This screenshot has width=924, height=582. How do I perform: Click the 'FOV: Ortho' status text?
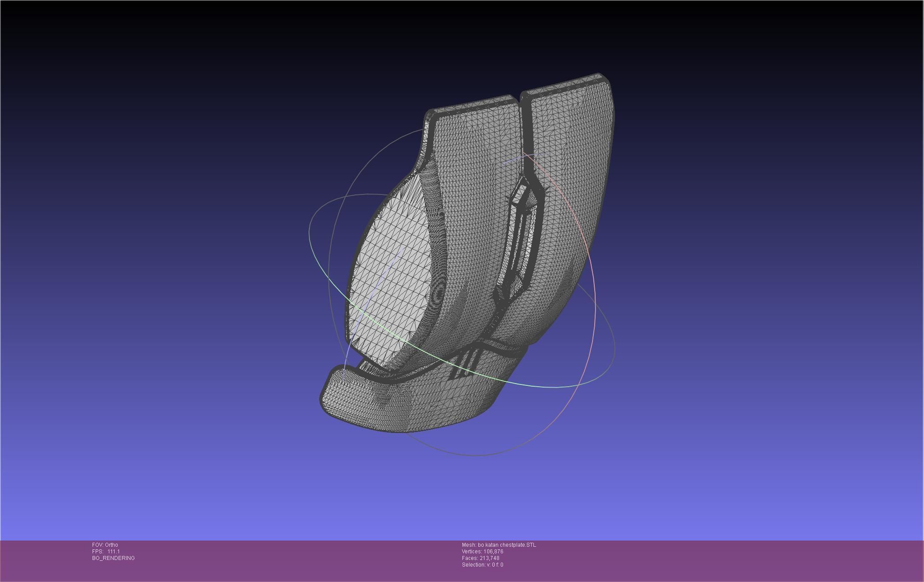[x=105, y=545]
